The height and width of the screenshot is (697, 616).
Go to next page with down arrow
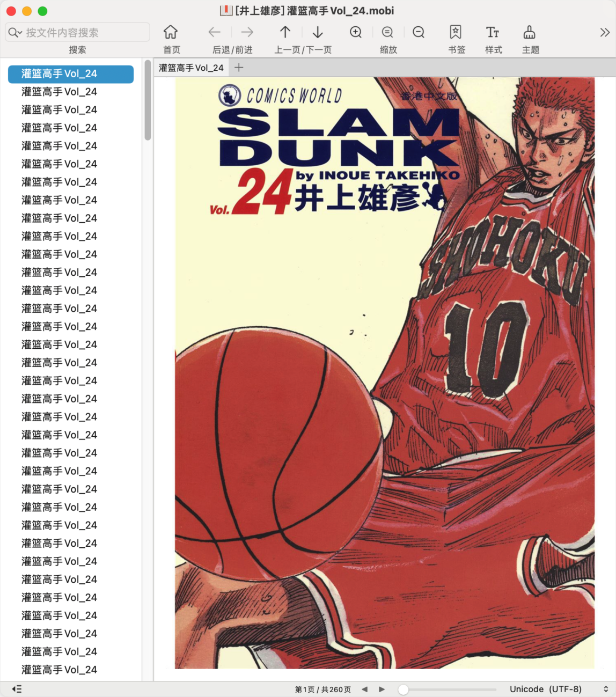pyautogui.click(x=318, y=32)
